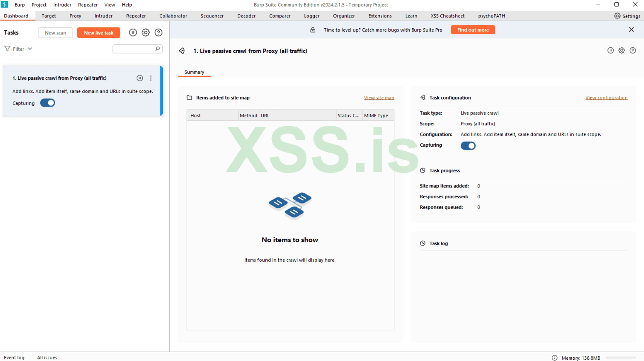Click the New scan button
644x361 pixels.
pos(56,33)
